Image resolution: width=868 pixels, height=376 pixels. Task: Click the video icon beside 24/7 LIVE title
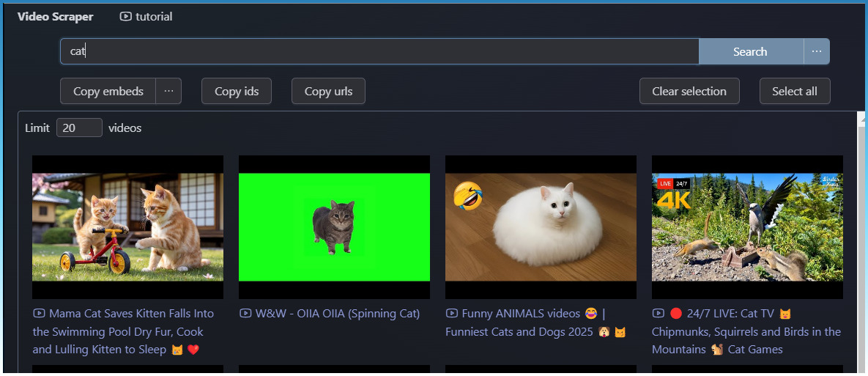tap(659, 313)
